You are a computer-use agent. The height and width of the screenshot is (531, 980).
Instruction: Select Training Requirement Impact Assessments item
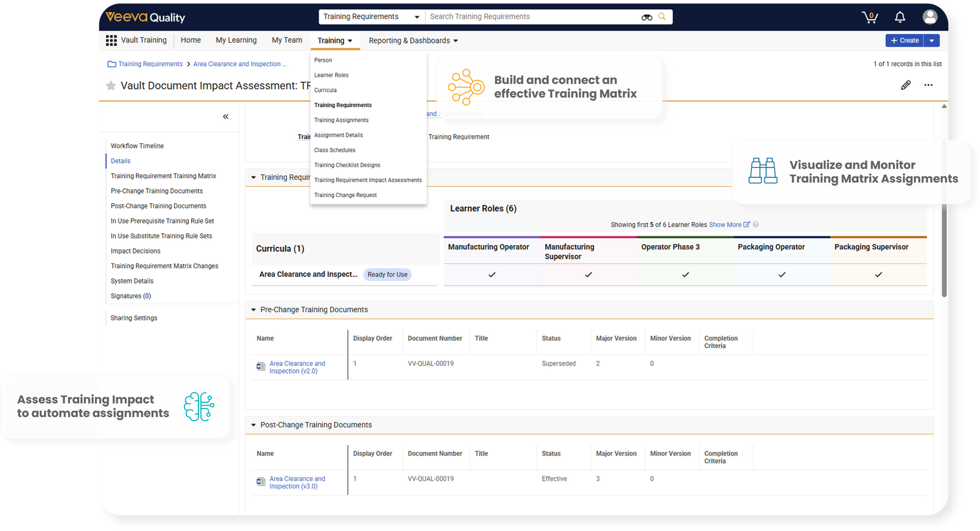(368, 180)
